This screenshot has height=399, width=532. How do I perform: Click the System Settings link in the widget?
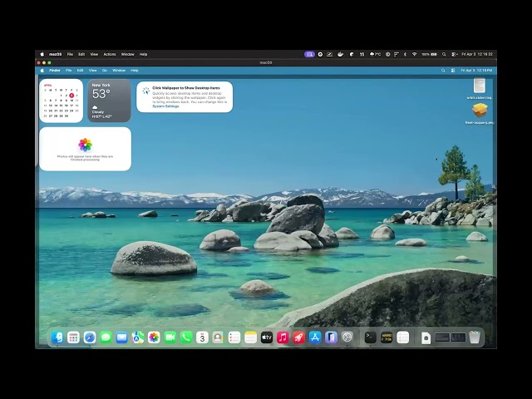tap(165, 106)
